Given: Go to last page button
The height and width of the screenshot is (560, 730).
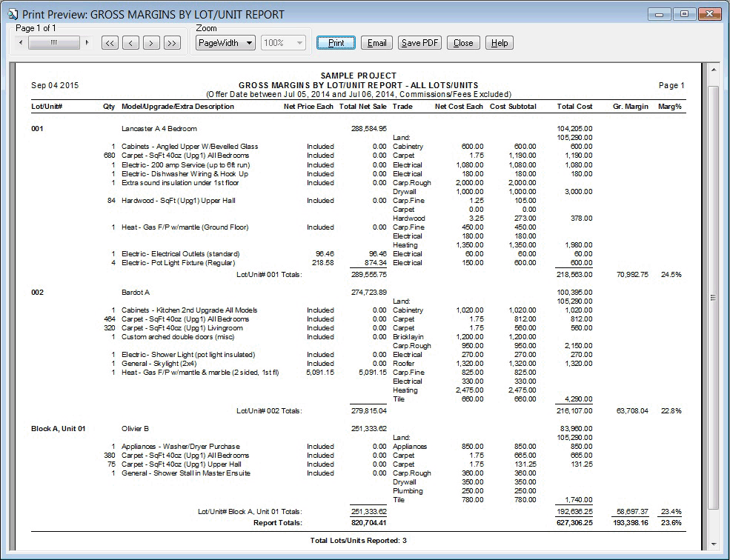Looking at the screenshot, I should tap(172, 43).
